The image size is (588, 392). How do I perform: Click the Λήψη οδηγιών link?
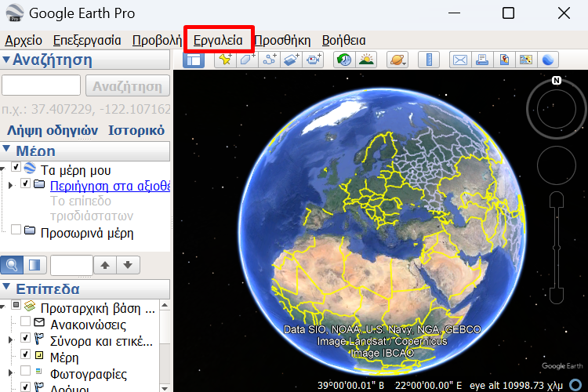click(53, 131)
